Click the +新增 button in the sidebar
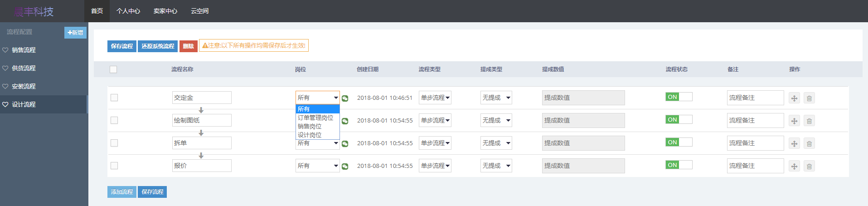868x206 pixels. pyautogui.click(x=75, y=33)
